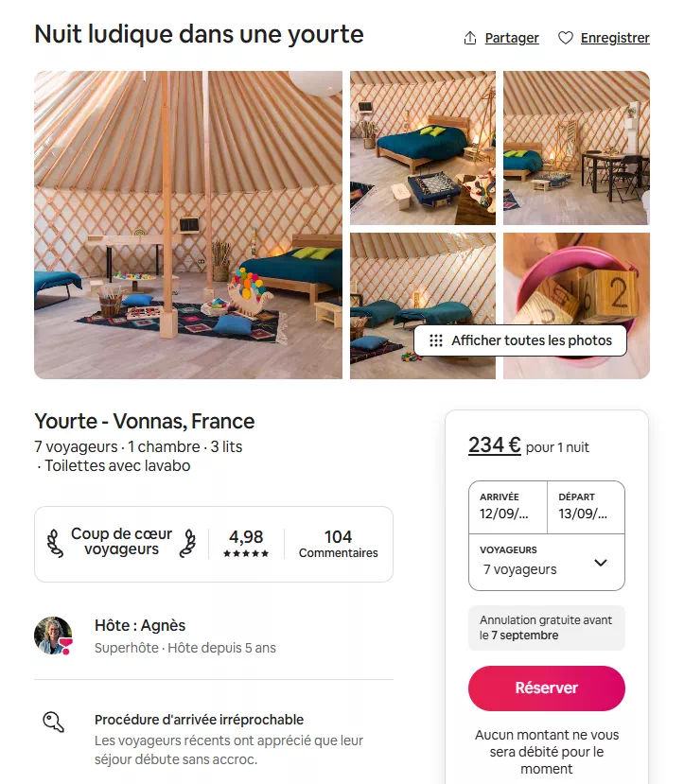Image resolution: width=684 pixels, height=784 pixels.
Task: Open the dining table yurt photo
Action: [576, 148]
